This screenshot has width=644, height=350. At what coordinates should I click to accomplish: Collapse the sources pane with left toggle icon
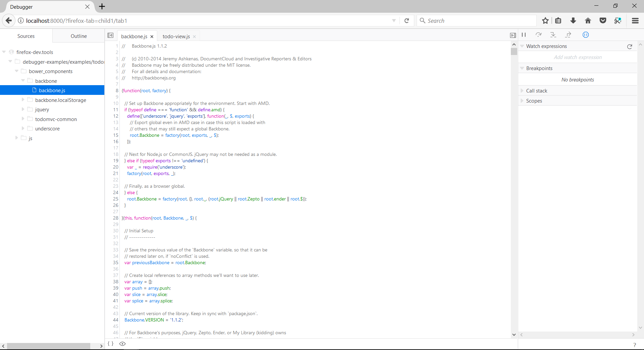pos(110,36)
